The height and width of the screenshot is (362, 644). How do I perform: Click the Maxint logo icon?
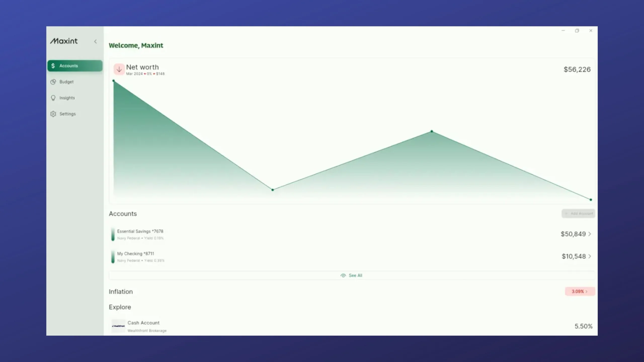(x=64, y=41)
